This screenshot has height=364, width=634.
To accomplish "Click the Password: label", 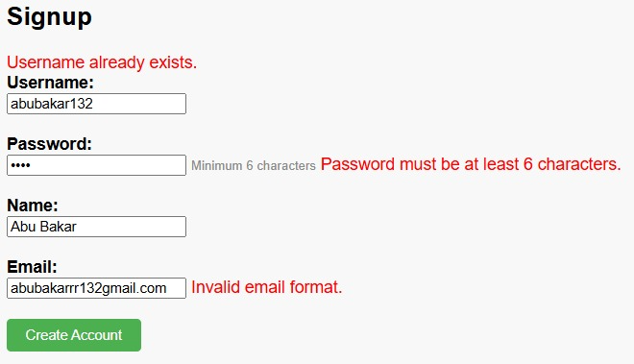I will (49, 144).
